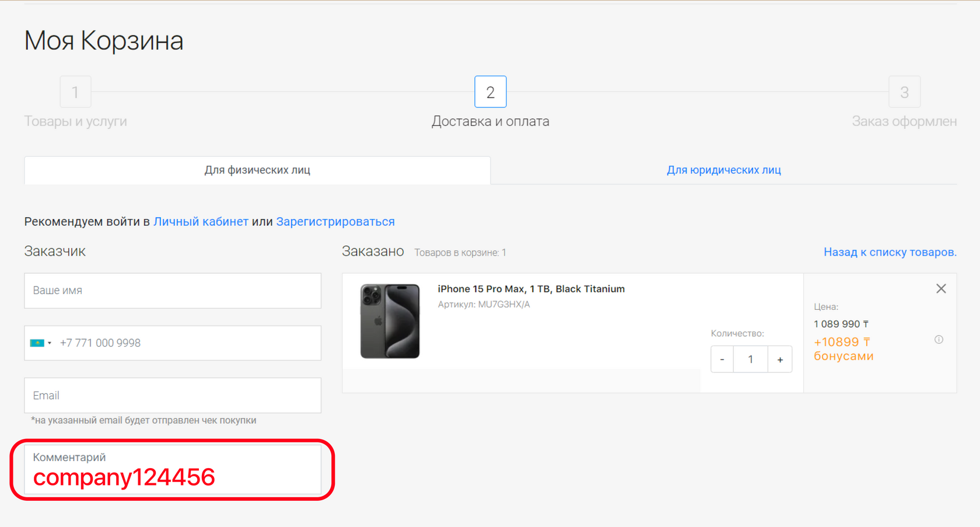Click the email receipt note below Email

click(x=143, y=420)
